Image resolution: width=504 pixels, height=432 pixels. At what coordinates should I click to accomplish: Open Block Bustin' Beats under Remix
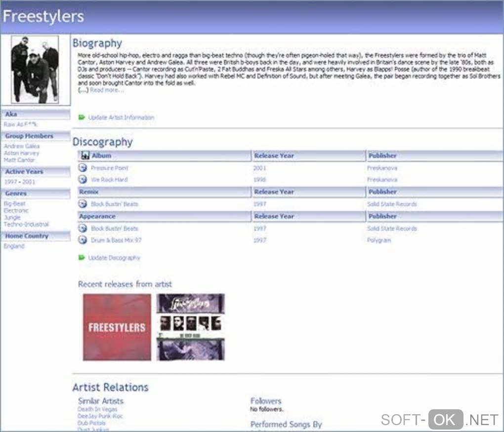(x=115, y=204)
